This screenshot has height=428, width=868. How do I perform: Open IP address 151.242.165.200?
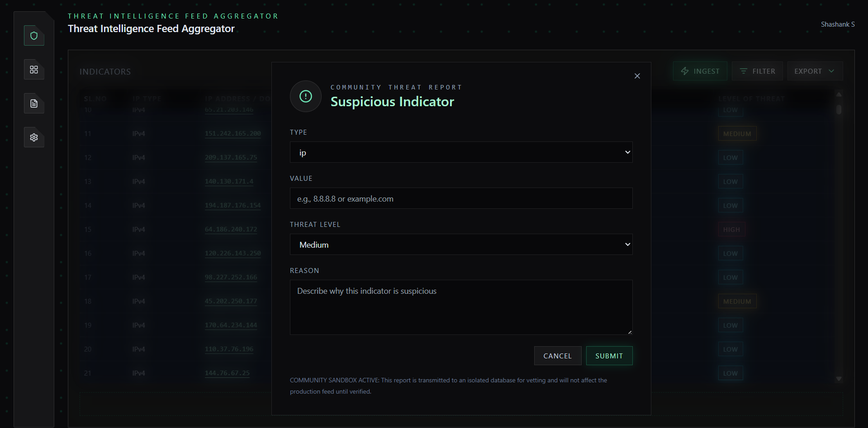click(x=233, y=134)
